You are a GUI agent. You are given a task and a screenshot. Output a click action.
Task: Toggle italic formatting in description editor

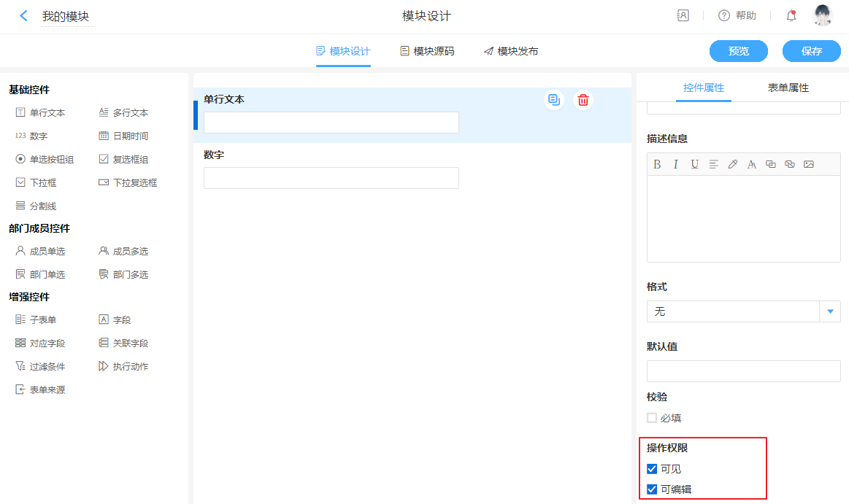(676, 164)
